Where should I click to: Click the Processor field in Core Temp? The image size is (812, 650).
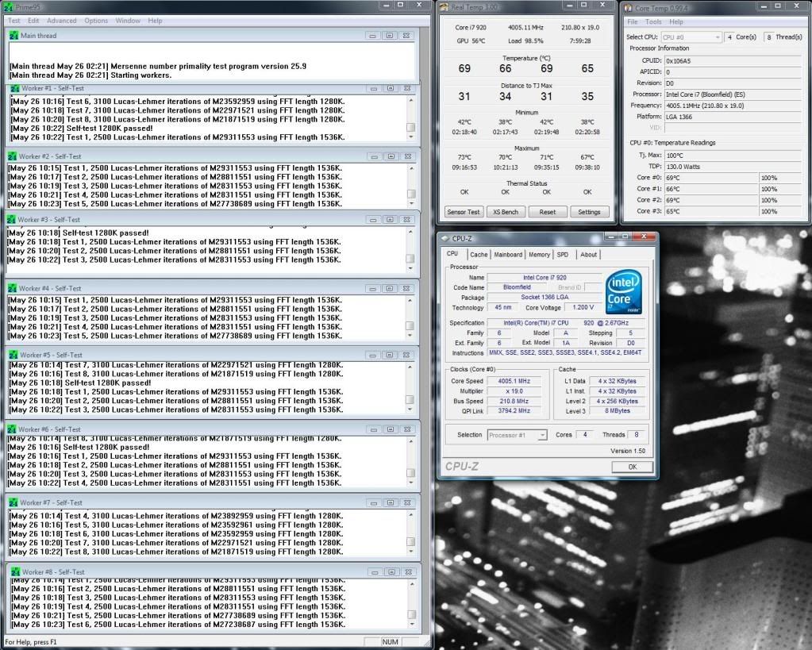(x=733, y=94)
